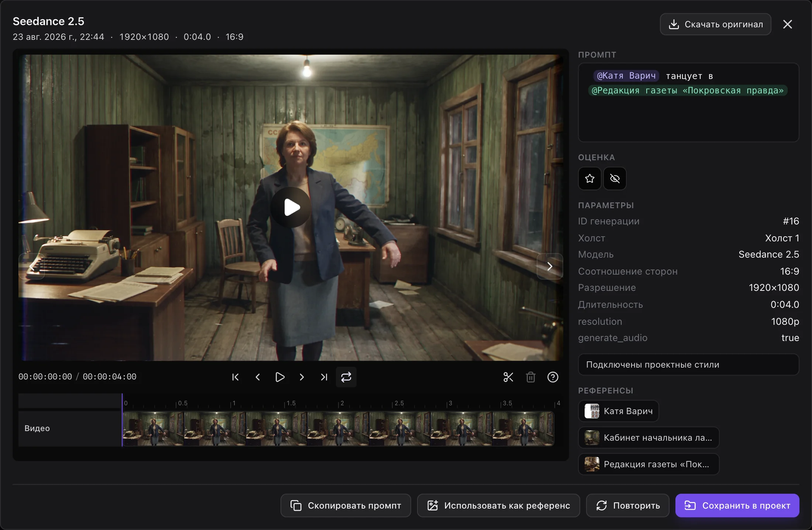Jump to the start of the video
The image size is (812, 530).
click(235, 377)
